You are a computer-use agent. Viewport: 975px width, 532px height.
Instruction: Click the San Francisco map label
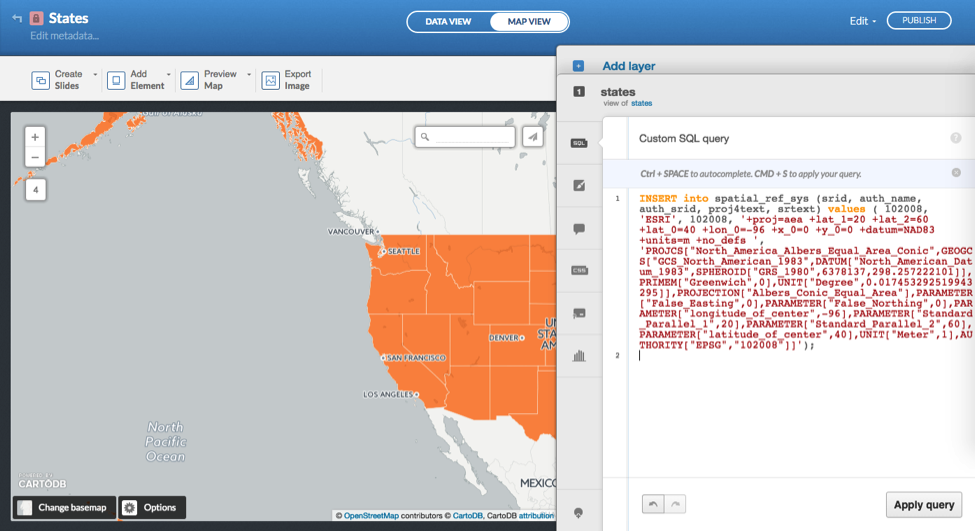coord(416,358)
